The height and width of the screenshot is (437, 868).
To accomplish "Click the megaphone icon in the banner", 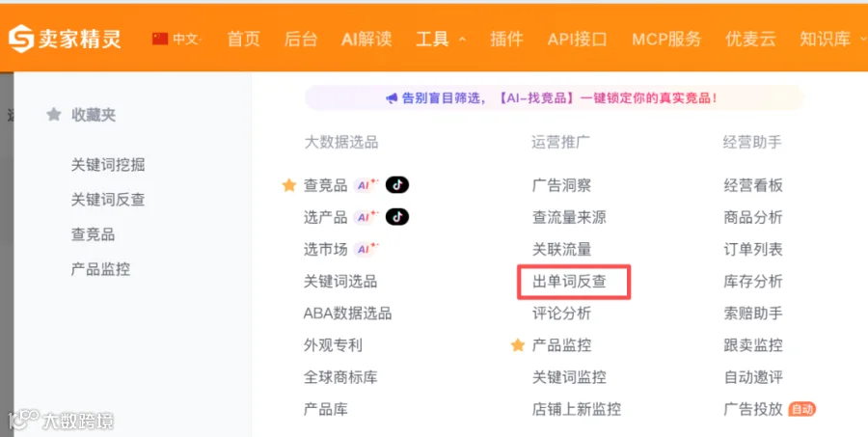I will [x=392, y=98].
